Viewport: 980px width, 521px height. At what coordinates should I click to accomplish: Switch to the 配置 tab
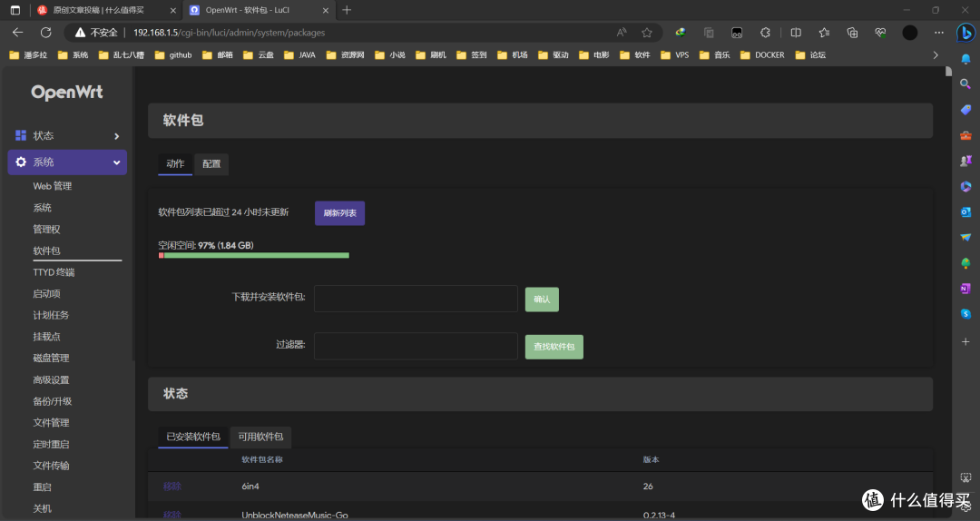(x=211, y=164)
